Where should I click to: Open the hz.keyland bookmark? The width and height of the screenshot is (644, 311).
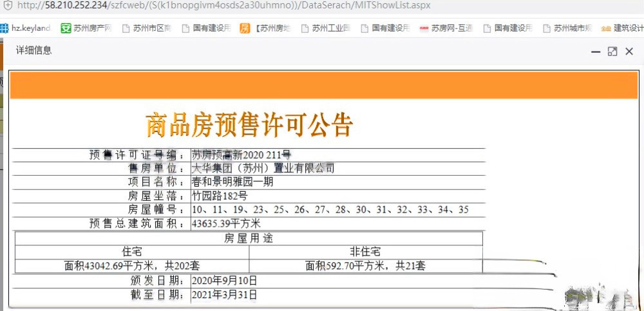pyautogui.click(x=25, y=28)
